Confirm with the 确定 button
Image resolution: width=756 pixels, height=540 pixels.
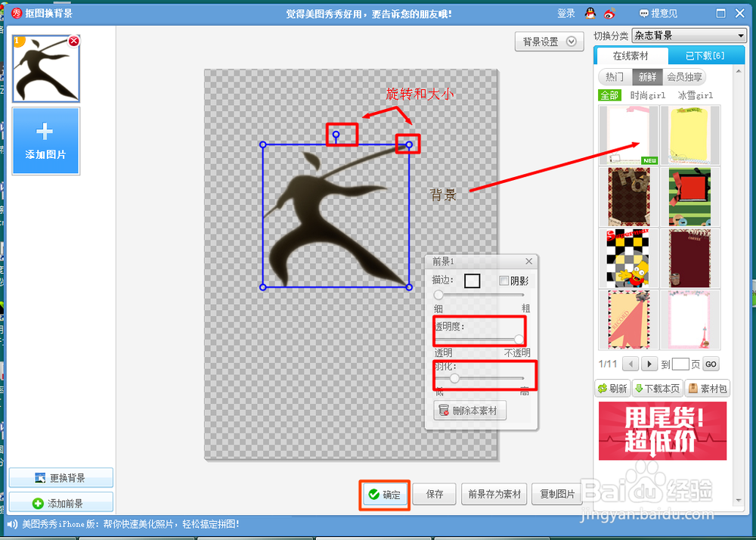click(x=384, y=495)
